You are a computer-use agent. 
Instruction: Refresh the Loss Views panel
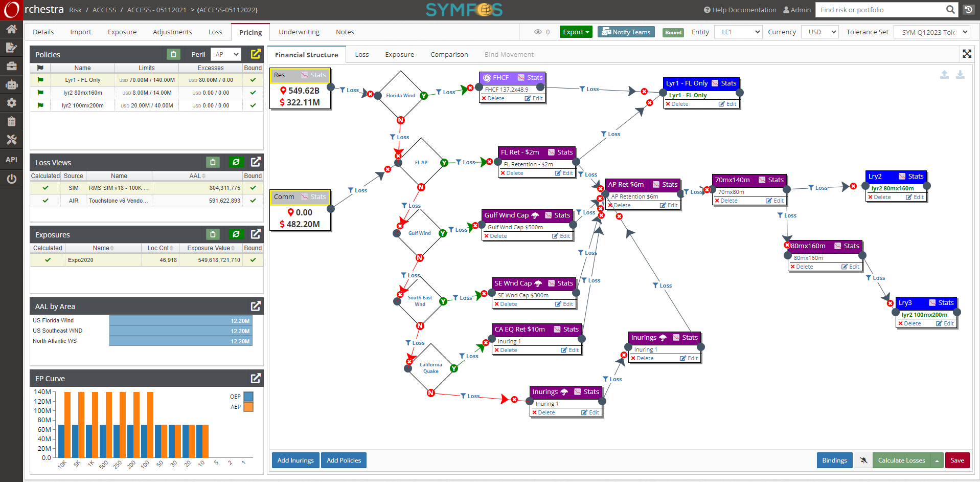click(236, 162)
